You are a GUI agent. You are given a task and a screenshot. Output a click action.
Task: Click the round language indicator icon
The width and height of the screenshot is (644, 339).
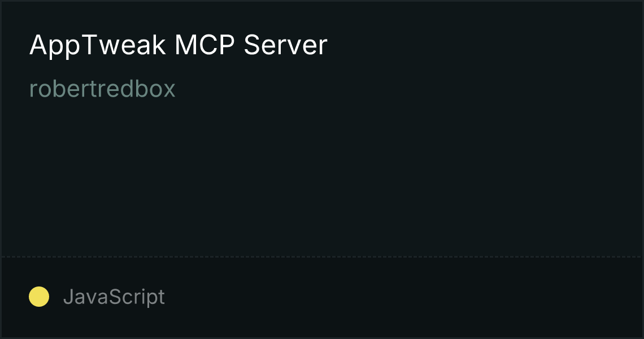coord(39,297)
